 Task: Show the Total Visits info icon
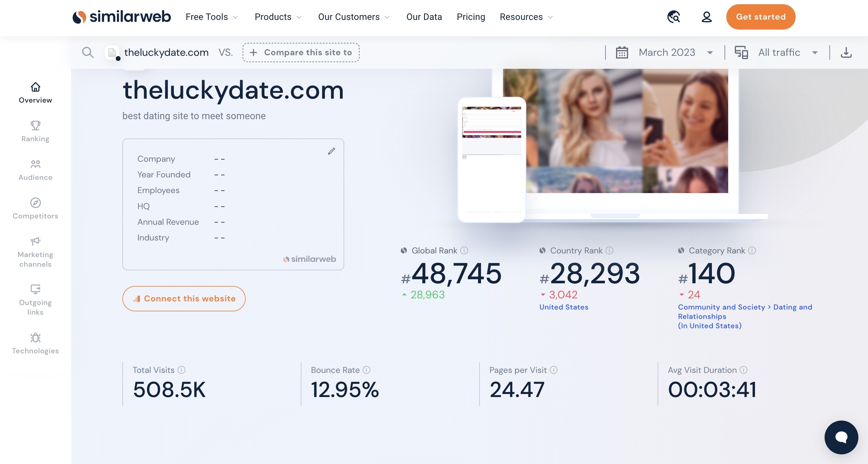[181, 370]
